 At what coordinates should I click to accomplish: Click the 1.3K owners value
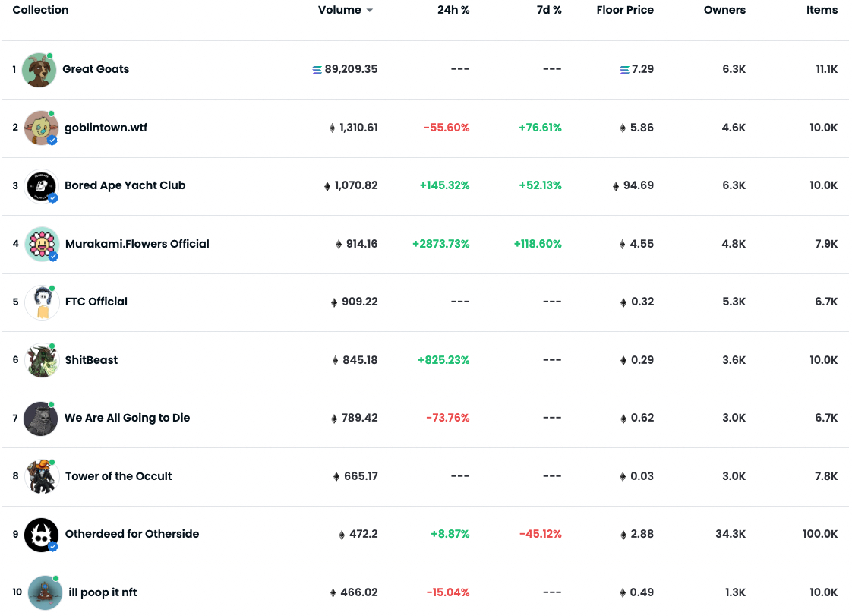point(735,592)
